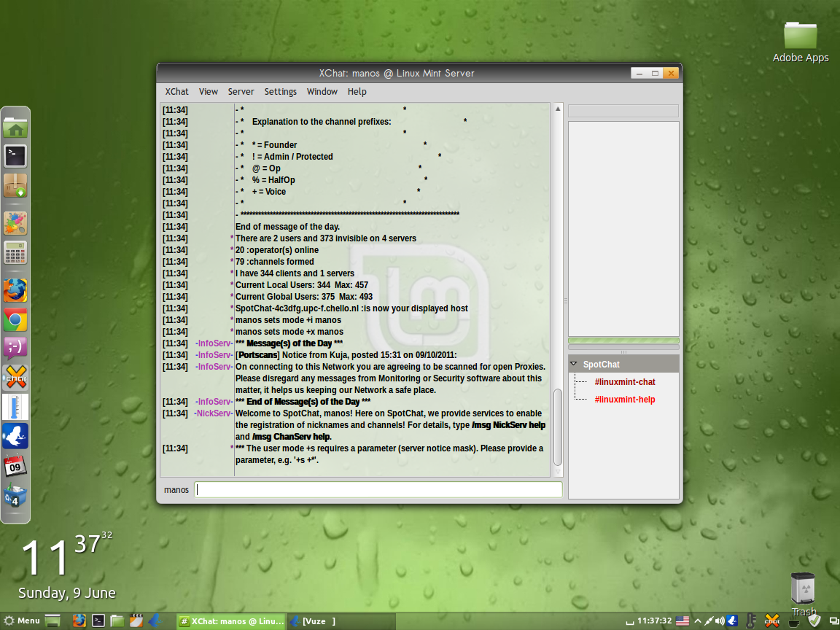Screen dimensions: 840x630
Task: Focus the chat message input box
Action: coord(378,490)
